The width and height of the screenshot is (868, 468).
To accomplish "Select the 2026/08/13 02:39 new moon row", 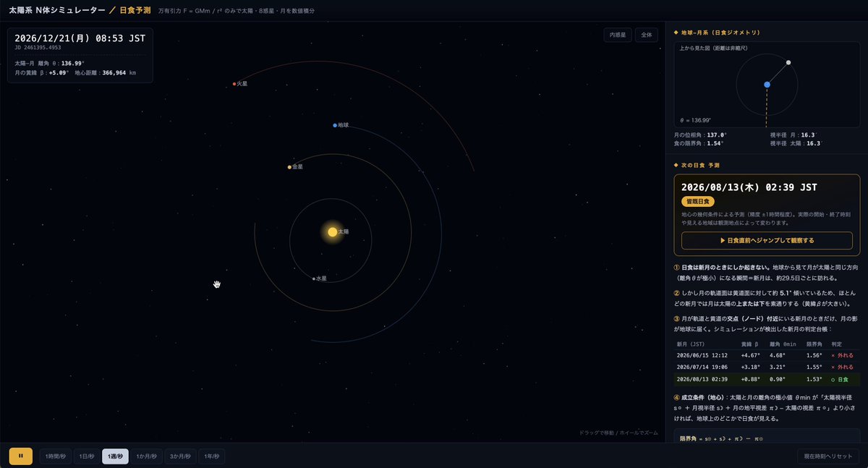I will tap(767, 378).
